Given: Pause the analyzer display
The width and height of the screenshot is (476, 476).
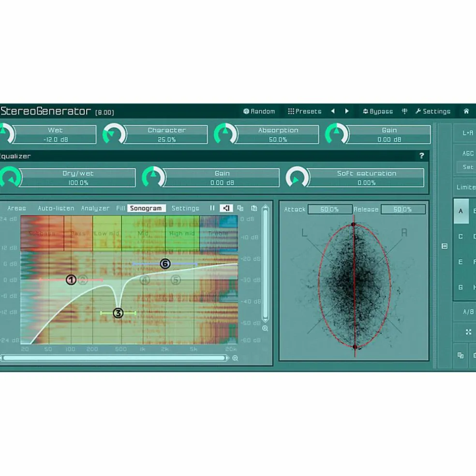Looking at the screenshot, I should point(212,208).
